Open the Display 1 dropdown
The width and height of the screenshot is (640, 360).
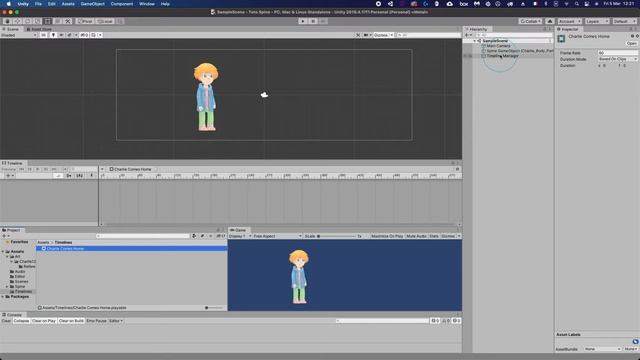point(240,236)
